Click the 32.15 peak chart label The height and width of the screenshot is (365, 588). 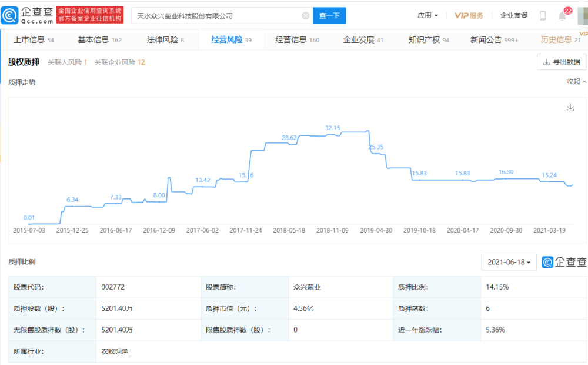click(x=333, y=128)
